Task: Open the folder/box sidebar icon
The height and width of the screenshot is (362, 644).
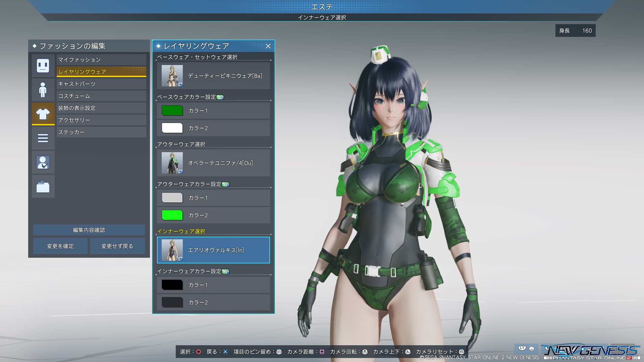Action: pyautogui.click(x=43, y=186)
